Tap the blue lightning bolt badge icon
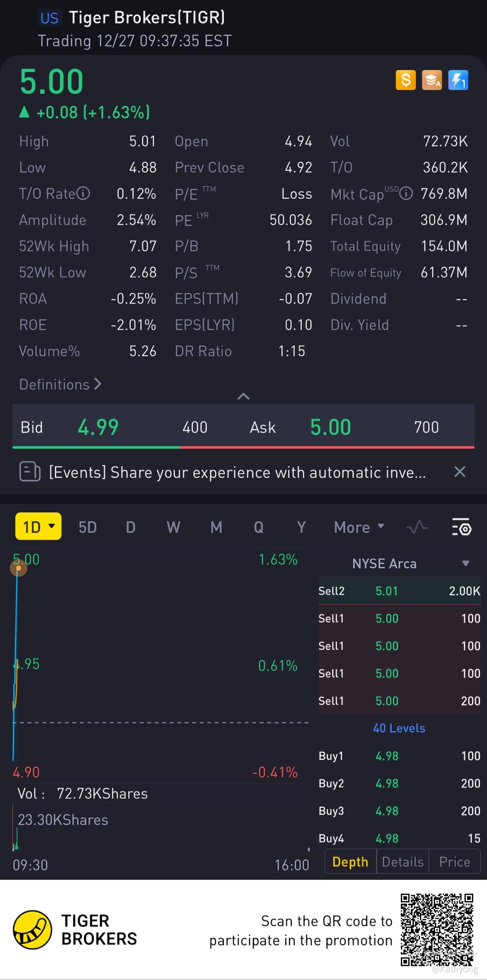Image resolution: width=487 pixels, height=980 pixels. point(458,80)
